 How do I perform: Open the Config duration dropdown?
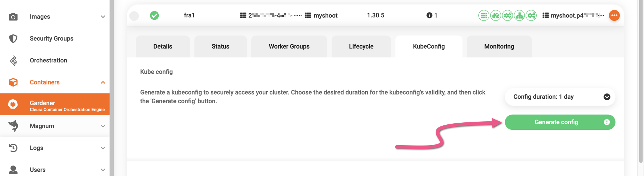560,97
